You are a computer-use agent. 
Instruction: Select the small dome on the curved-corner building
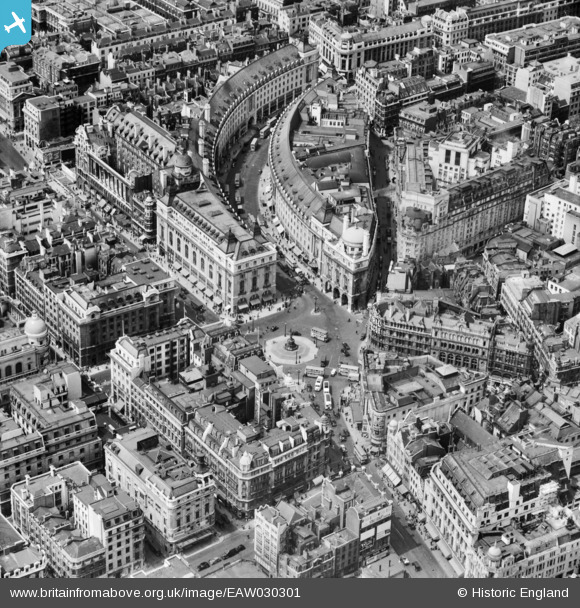(x=246, y=460)
